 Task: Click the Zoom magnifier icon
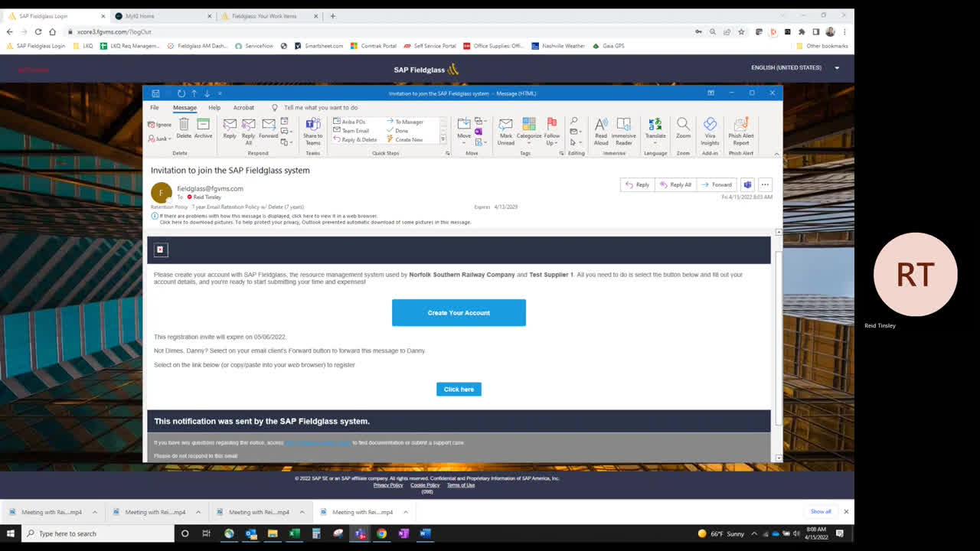[x=683, y=124]
